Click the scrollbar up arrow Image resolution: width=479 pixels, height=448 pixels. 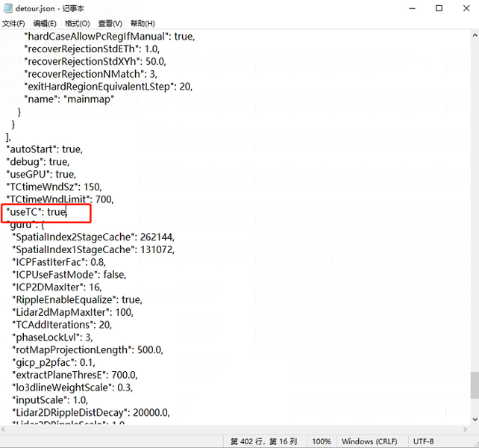[474, 36]
